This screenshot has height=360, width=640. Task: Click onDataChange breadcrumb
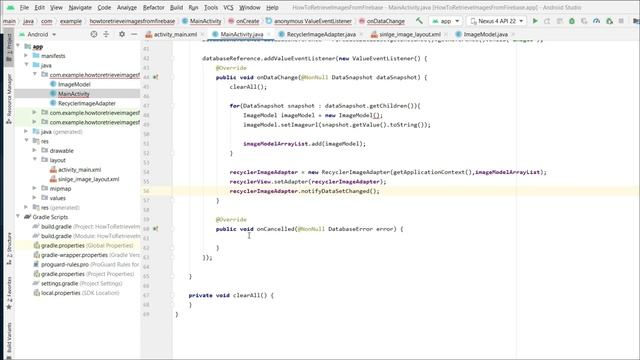click(x=382, y=21)
